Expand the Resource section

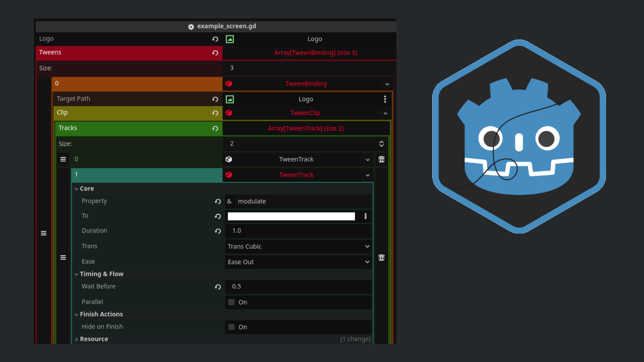point(76,339)
